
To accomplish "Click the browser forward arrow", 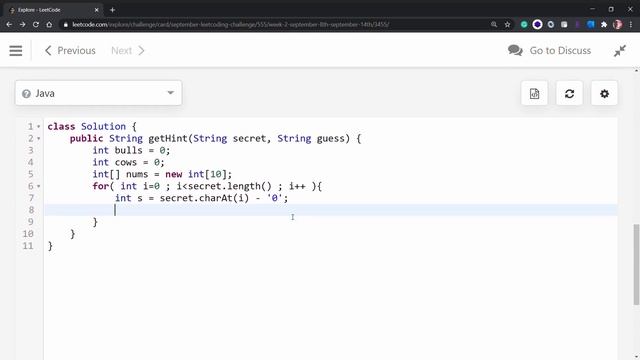I will click(22, 24).
